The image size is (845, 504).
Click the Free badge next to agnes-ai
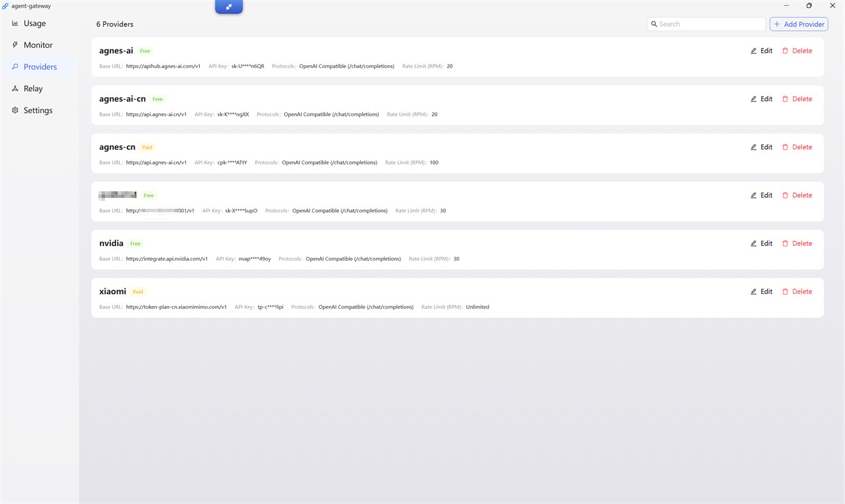(145, 51)
